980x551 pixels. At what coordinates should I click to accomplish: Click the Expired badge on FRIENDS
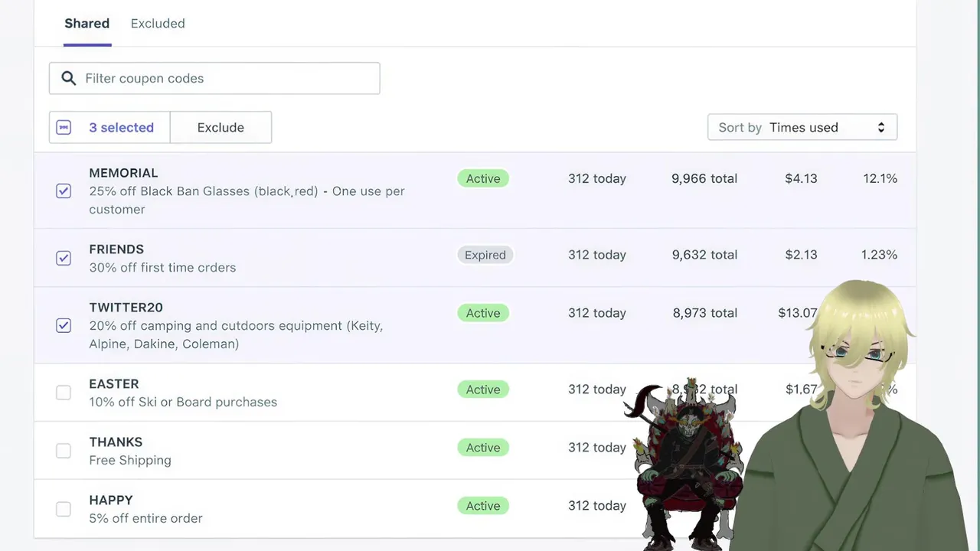[x=485, y=255]
